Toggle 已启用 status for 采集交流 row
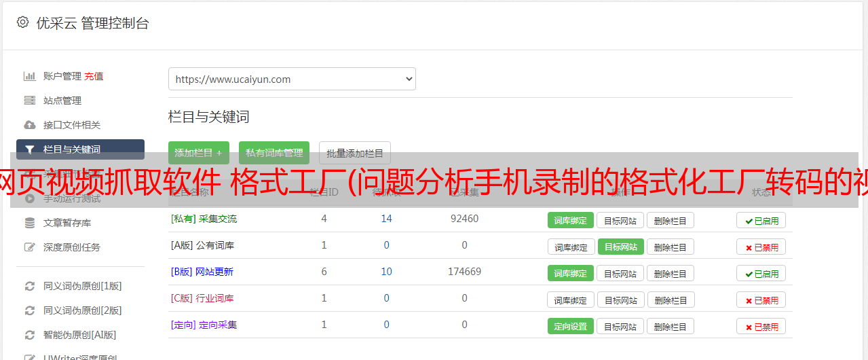Screen dimensions: 868x360 click(x=761, y=220)
